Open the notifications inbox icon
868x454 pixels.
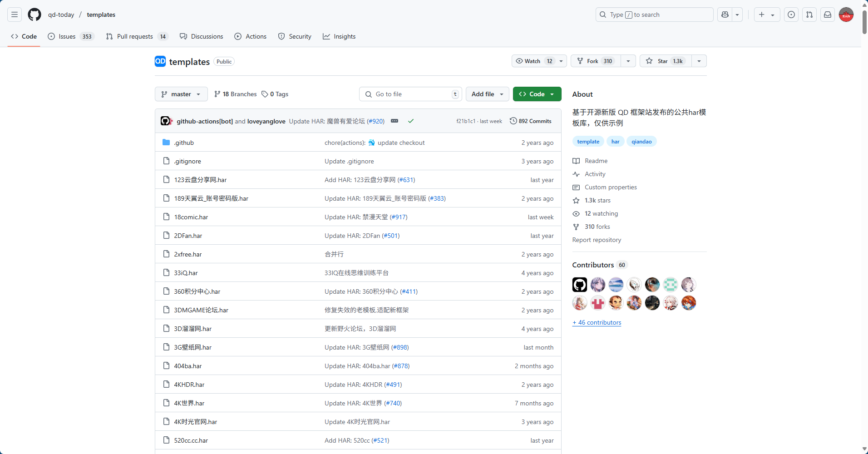828,15
